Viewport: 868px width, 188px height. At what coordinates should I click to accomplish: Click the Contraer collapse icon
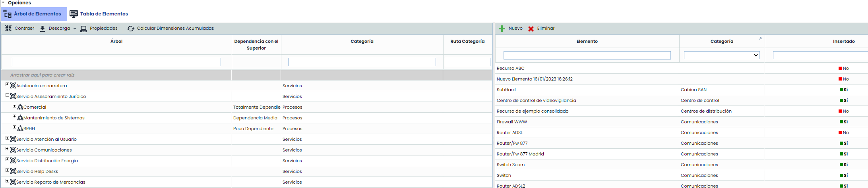click(8, 28)
